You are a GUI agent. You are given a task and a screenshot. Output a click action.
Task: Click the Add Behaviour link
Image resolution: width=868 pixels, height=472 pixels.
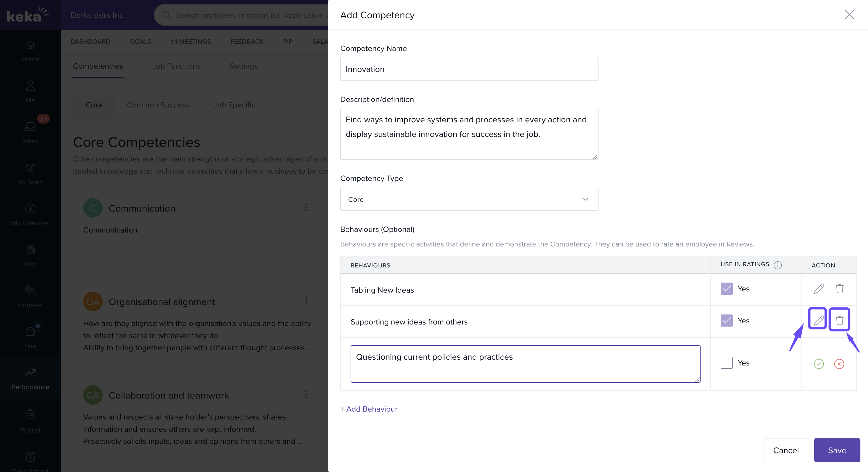(x=369, y=409)
